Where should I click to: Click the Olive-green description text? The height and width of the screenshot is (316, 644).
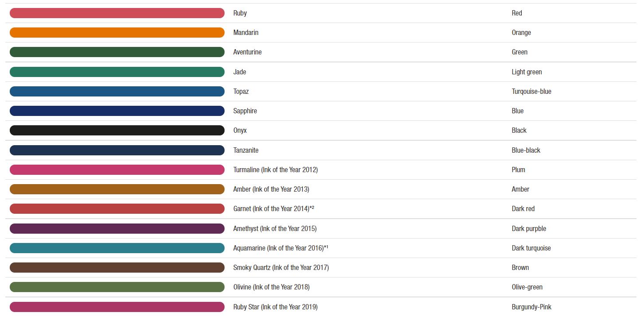(527, 287)
